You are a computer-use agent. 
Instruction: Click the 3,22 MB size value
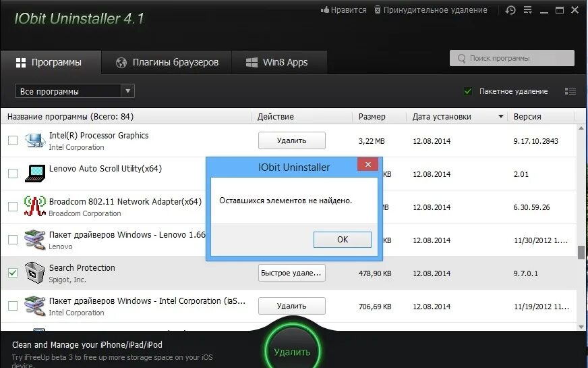[372, 141]
